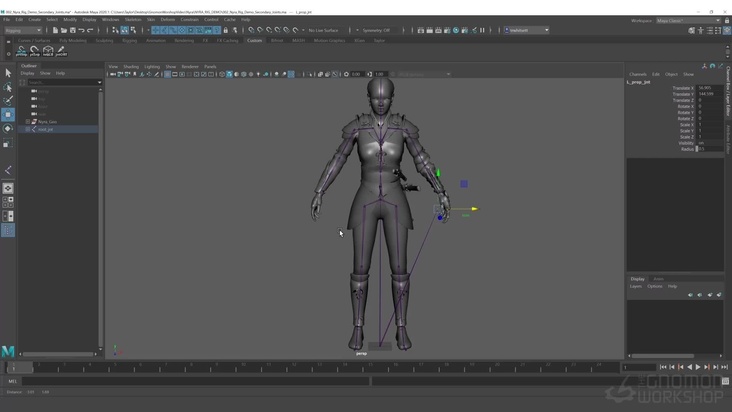This screenshot has width=732, height=412.
Task: Toggle the workspace lock icon
Action: 727,21
